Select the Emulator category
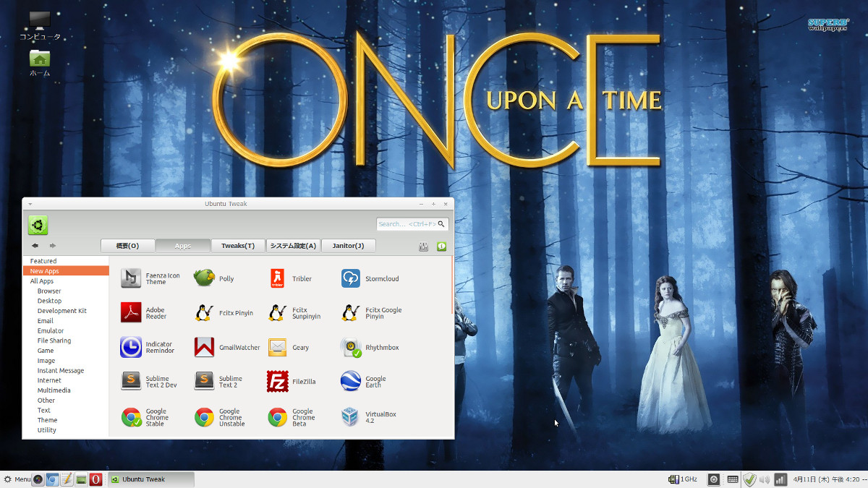The height and width of the screenshot is (488, 868). (66, 331)
